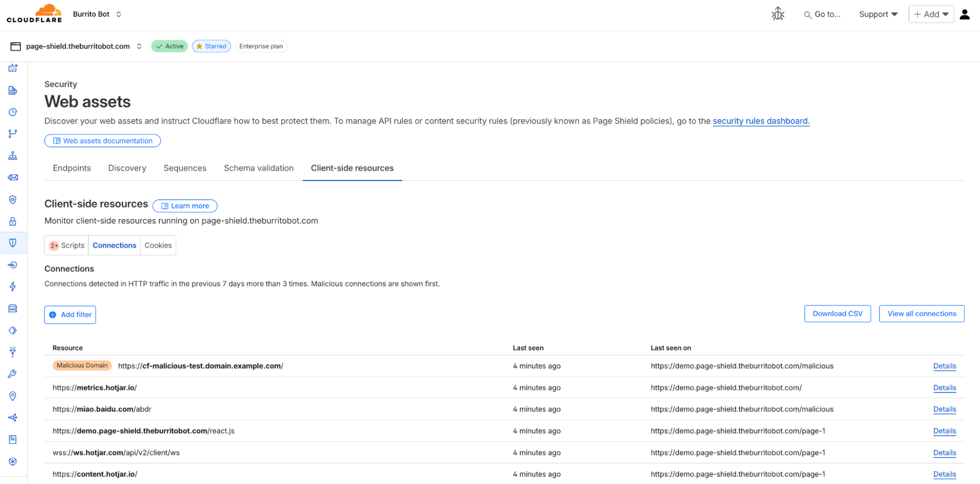The image size is (980, 484).
Task: Open the Caching stacked-drive sidebar icon
Action: click(x=13, y=309)
